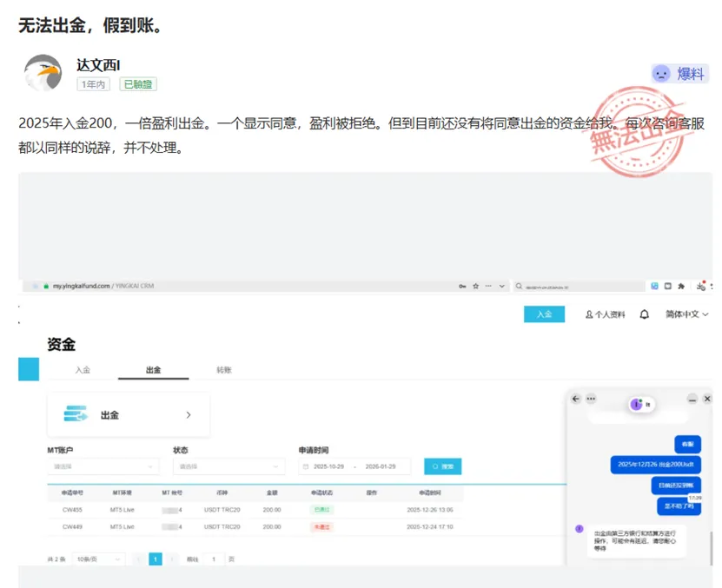
Task: Click the bookmark star icon in address bar
Action: point(475,286)
